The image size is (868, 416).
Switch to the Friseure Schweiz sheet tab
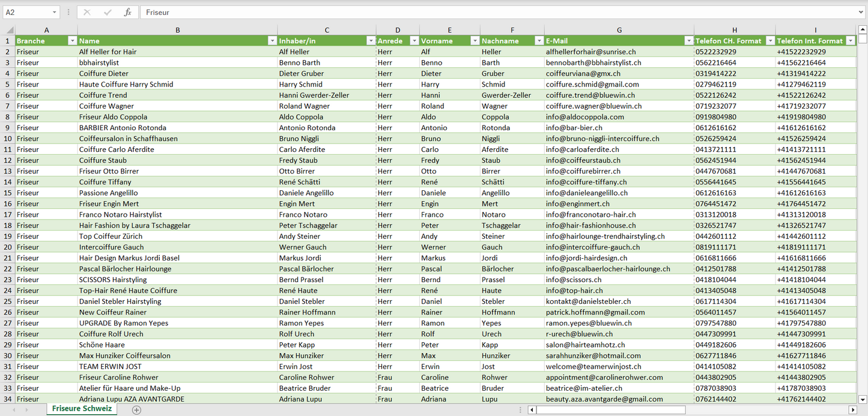pyautogui.click(x=82, y=409)
